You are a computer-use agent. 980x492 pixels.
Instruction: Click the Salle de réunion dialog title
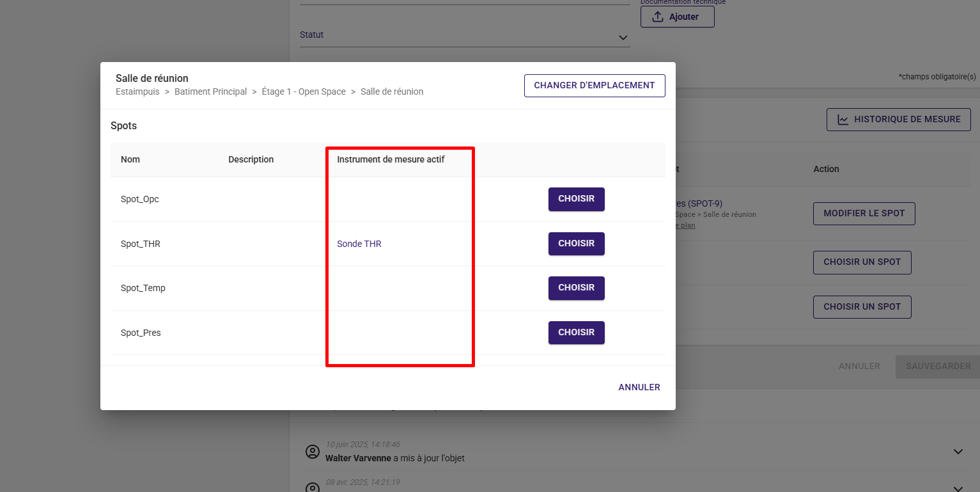152,79
